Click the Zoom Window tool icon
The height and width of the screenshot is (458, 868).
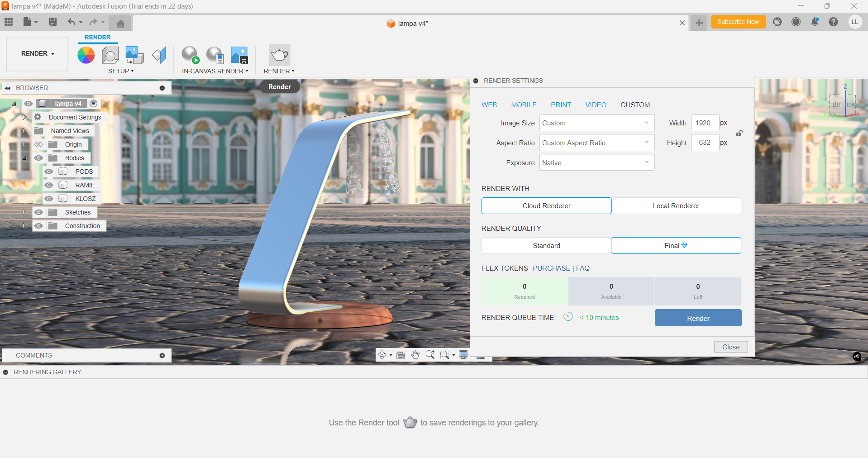pyautogui.click(x=445, y=355)
